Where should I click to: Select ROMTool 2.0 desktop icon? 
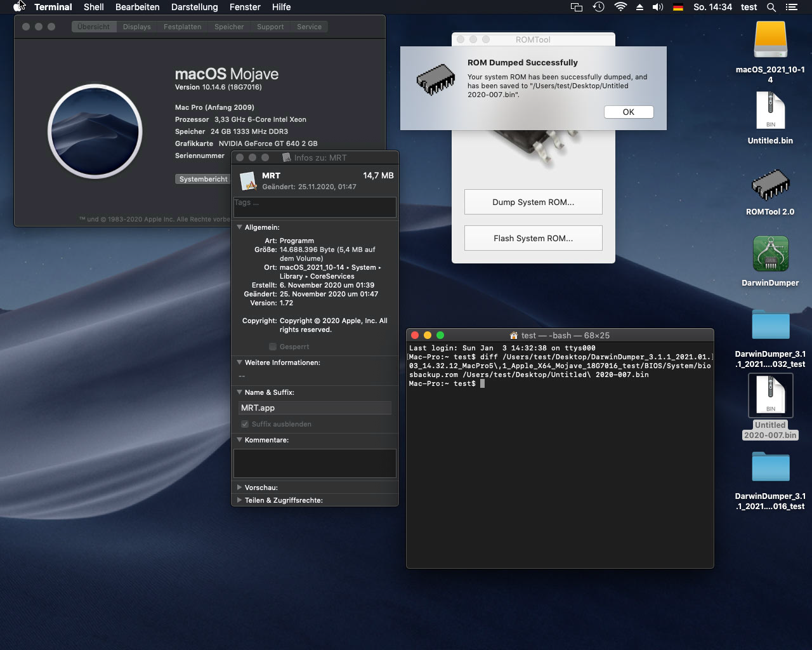point(770,186)
